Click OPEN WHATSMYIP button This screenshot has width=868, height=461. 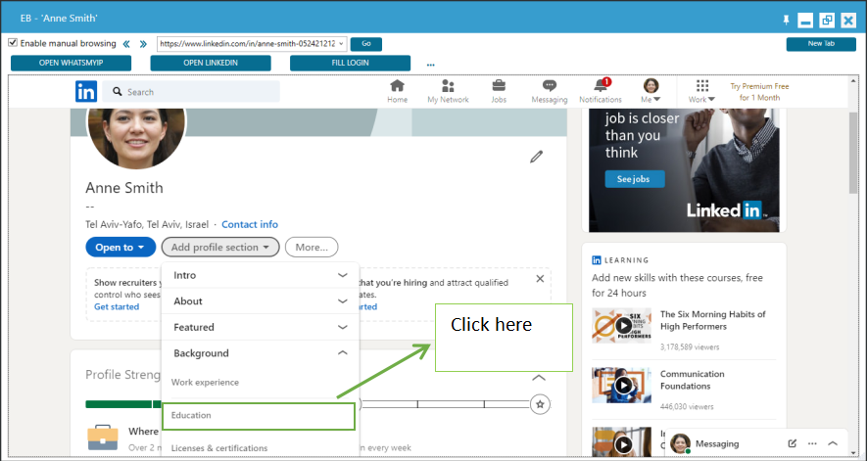pos(71,63)
